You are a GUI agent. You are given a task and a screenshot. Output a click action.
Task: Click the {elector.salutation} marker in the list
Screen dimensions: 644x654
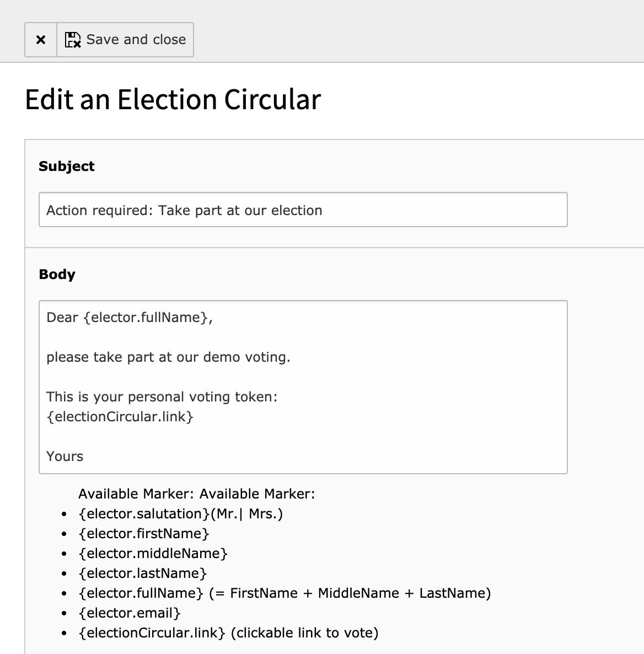144,513
